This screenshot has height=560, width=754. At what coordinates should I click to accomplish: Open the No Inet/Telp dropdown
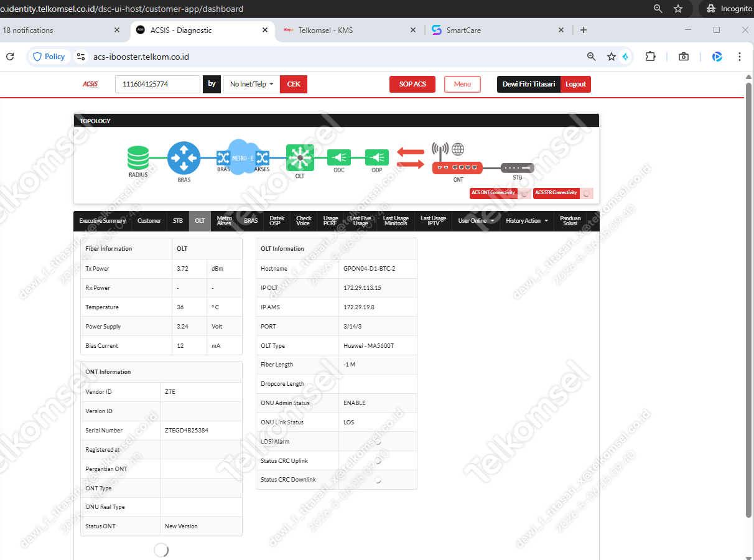[251, 84]
